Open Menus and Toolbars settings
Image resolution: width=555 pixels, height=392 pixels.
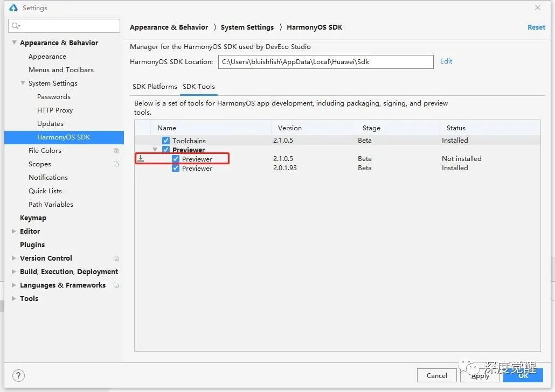61,70
